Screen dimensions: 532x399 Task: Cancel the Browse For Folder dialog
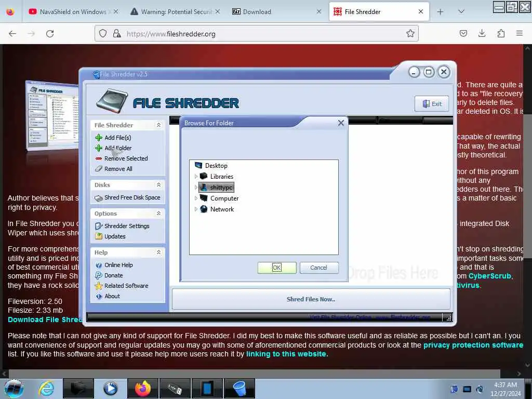click(319, 268)
